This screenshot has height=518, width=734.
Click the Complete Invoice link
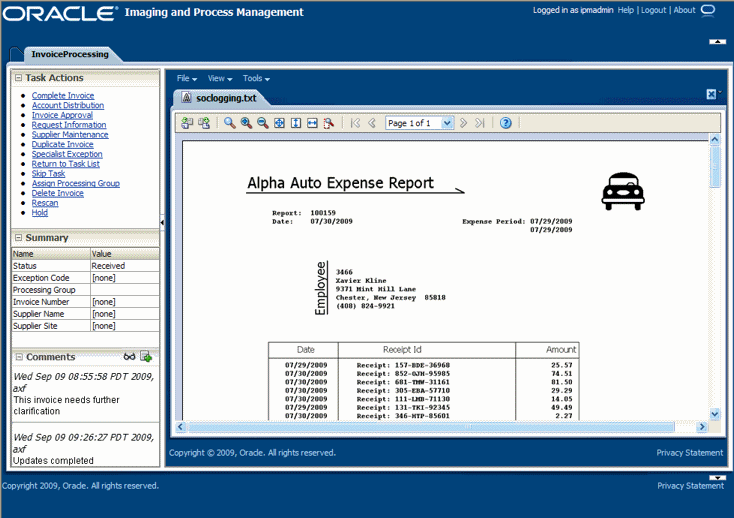tap(63, 96)
